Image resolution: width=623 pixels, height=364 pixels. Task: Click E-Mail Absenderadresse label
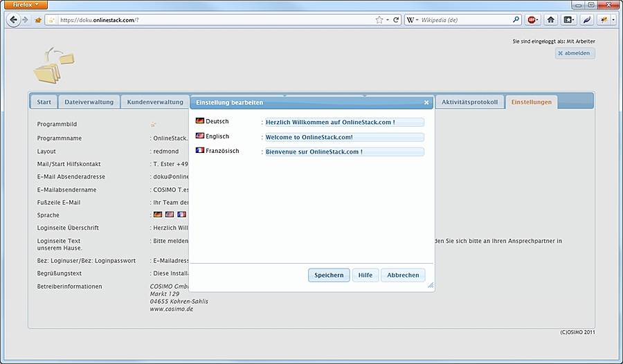71,177
